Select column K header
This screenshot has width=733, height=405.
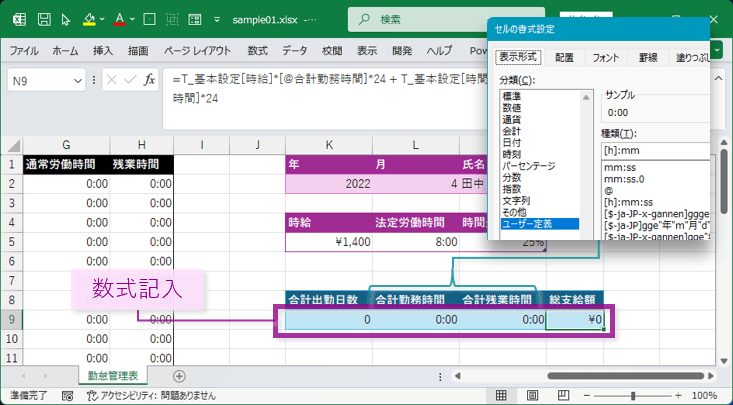click(x=329, y=145)
